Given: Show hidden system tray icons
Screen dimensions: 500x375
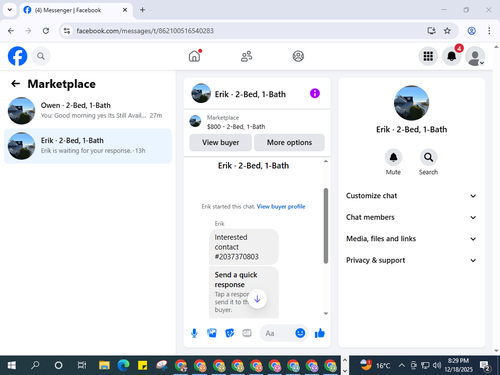Looking at the screenshot, I should tap(402, 365).
